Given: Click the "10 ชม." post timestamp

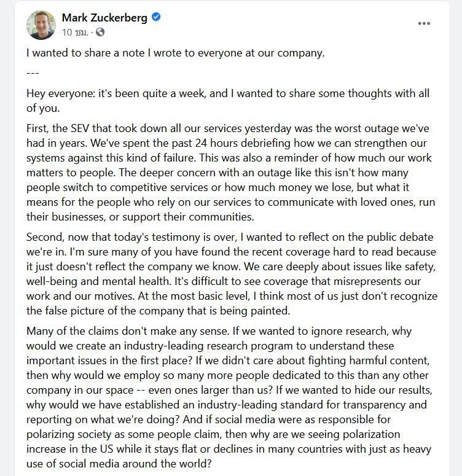Looking at the screenshot, I should point(76,32).
